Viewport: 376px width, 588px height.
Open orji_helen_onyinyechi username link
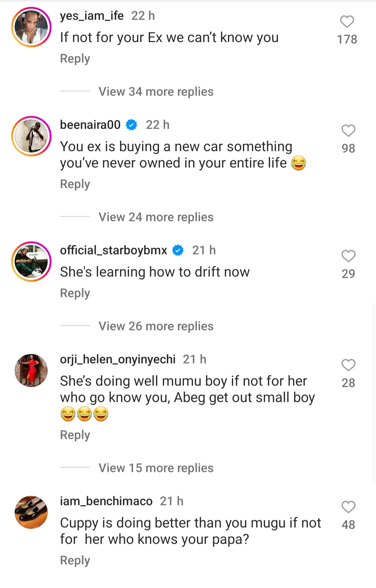118,359
